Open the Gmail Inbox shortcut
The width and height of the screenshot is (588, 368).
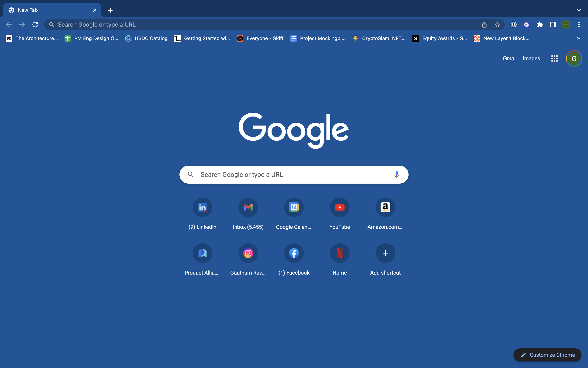pyautogui.click(x=248, y=214)
